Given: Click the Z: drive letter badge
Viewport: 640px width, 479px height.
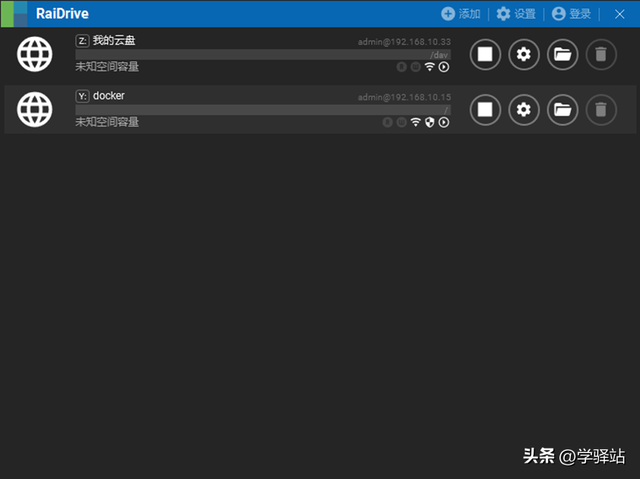Looking at the screenshot, I should point(82,41).
